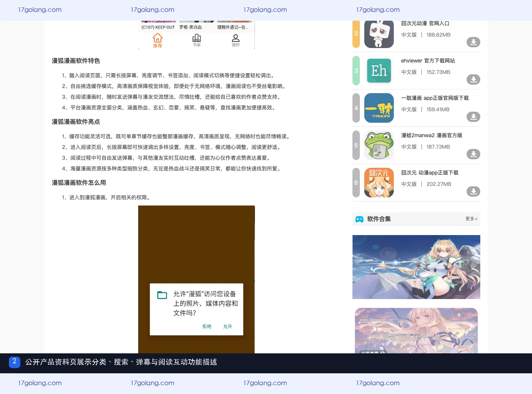Download 一耽漫画 using its arrow icon

[x=473, y=117]
